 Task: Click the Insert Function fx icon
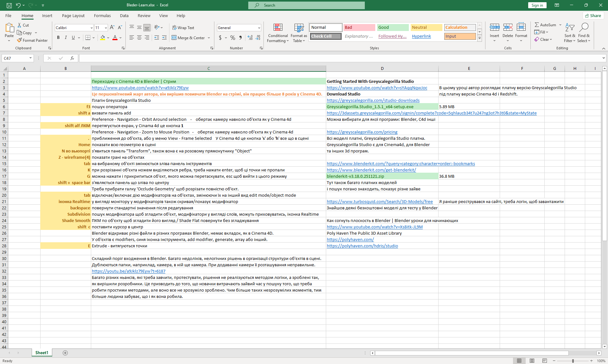(72, 58)
